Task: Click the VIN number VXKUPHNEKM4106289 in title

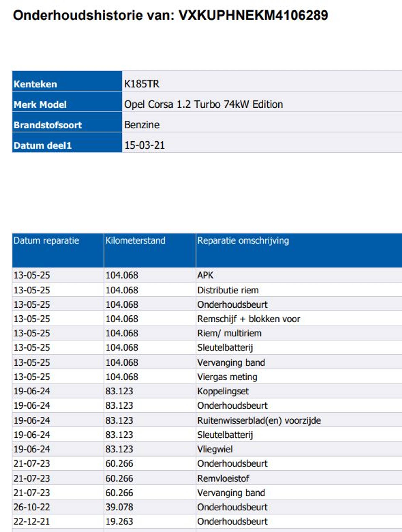Action: 253,15
